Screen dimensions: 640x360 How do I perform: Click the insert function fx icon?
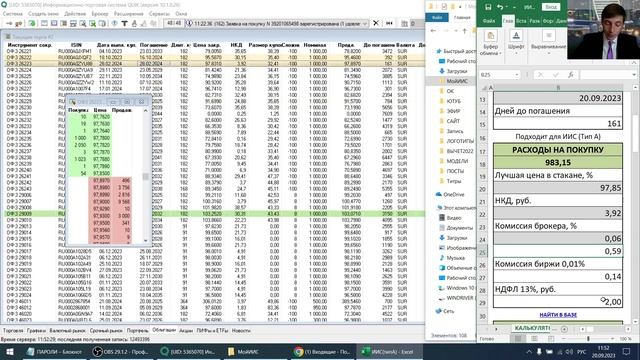tap(571, 75)
